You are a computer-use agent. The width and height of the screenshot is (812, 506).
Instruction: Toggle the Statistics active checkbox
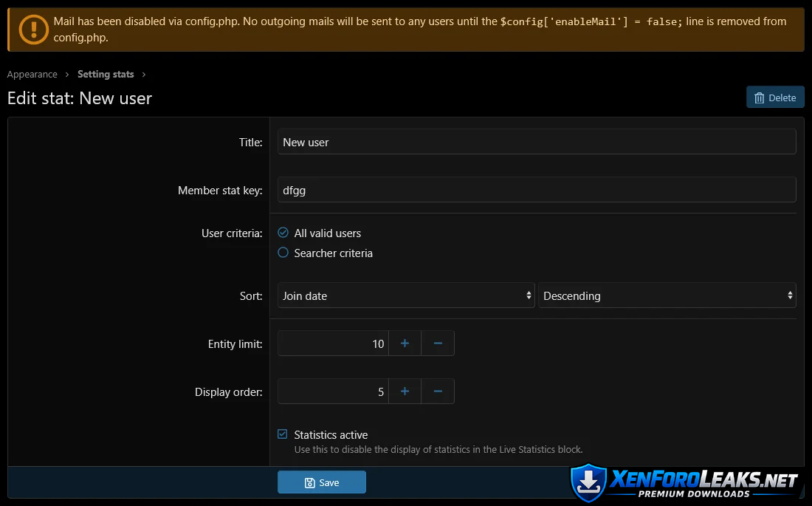283,434
